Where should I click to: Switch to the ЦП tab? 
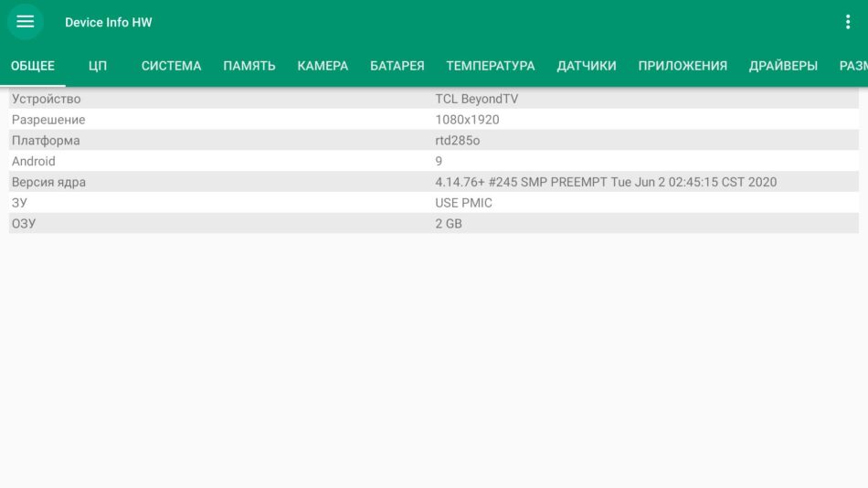[98, 66]
